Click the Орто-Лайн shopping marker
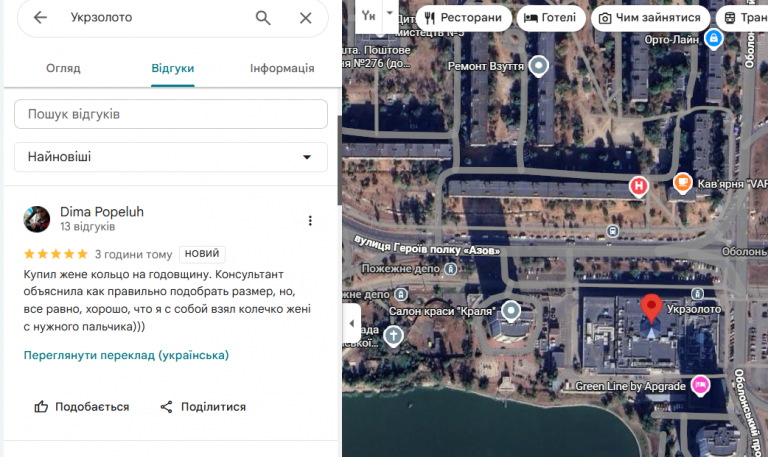Viewport: 768px width, 457px height. point(714,39)
